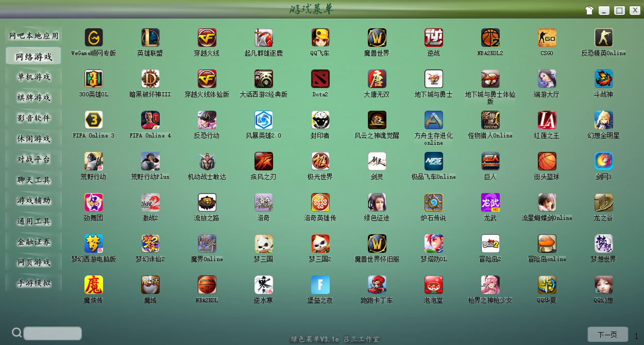This screenshot has height=345, width=644.
Task: Open 反恐精英Online icon
Action: coord(604,38)
